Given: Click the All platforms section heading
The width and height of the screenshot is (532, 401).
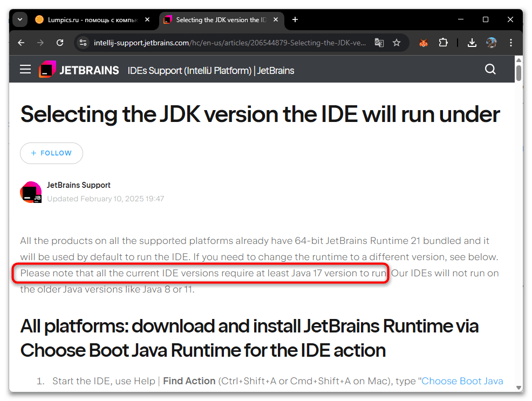Looking at the screenshot, I should [x=249, y=338].
